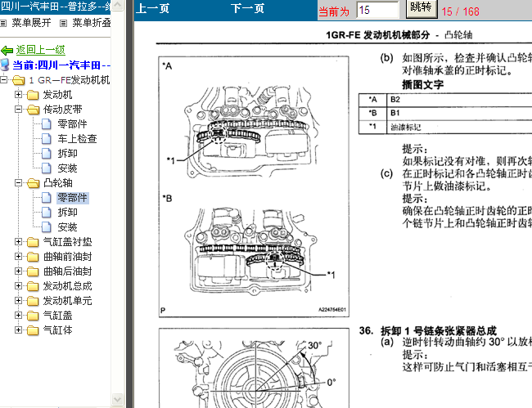Click document icon of 零部件 under 凸轮轴
Screen dimensions: 532x408
click(x=47, y=198)
